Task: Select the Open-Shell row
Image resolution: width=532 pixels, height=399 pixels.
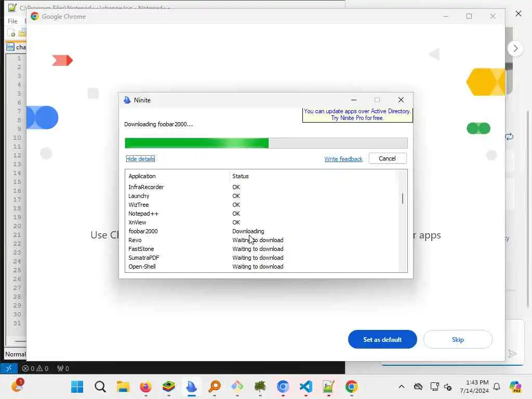Action: 261,267
